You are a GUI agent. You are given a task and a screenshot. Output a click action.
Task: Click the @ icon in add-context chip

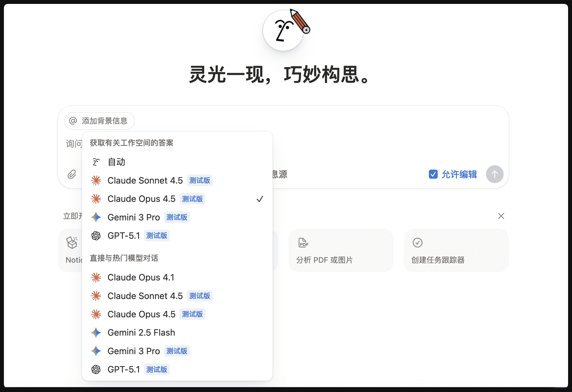(73, 121)
